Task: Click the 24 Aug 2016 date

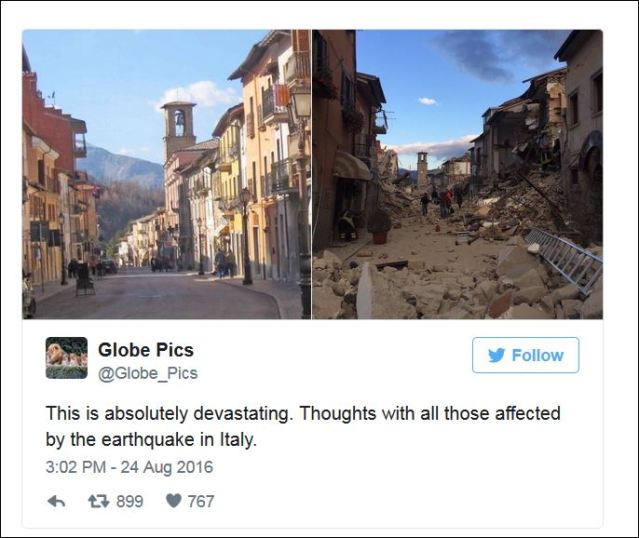Action: coord(167,467)
